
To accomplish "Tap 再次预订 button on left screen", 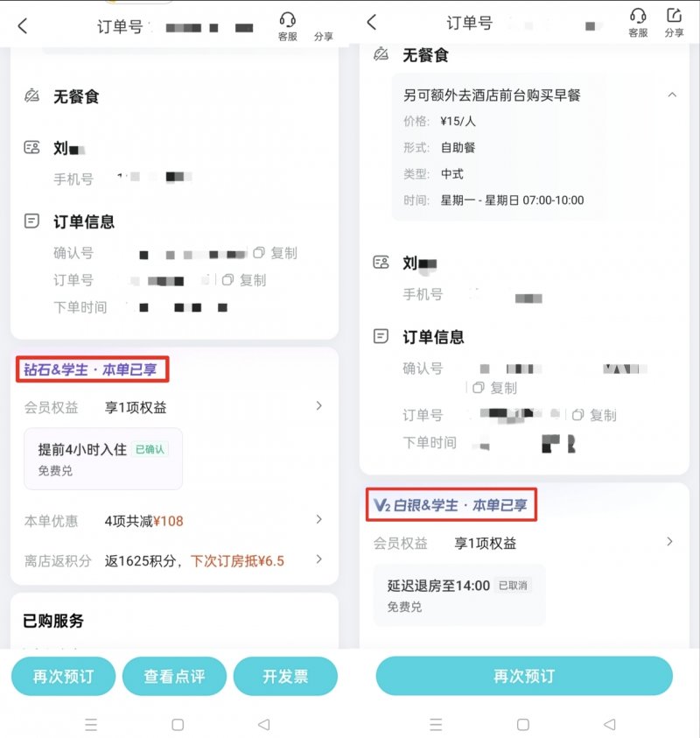I will pyautogui.click(x=63, y=677).
